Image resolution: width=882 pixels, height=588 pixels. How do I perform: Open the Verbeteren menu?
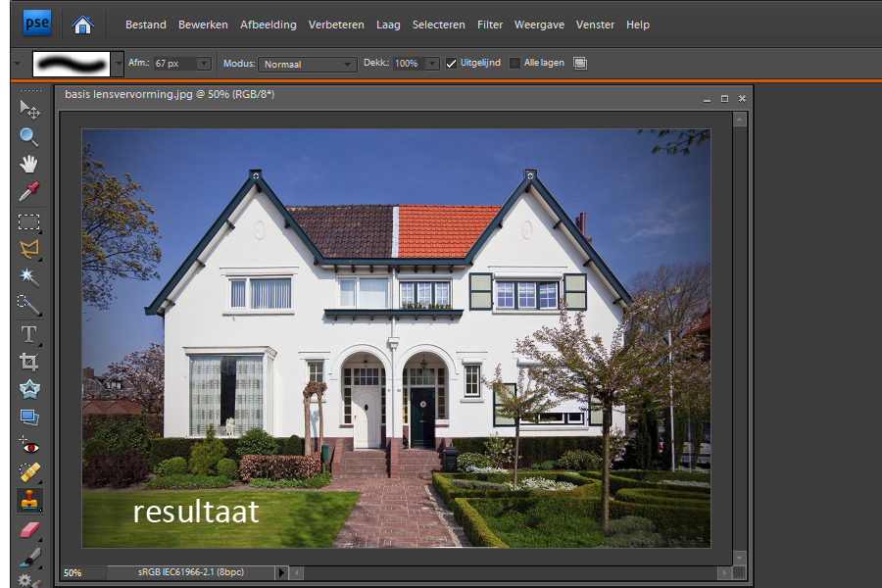coord(336,24)
